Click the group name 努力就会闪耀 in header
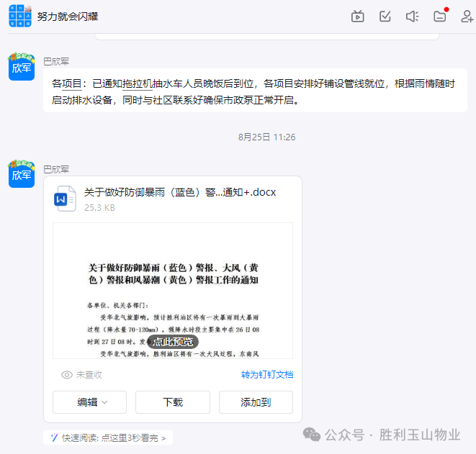Image resolution: width=476 pixels, height=454 pixels. point(67,15)
